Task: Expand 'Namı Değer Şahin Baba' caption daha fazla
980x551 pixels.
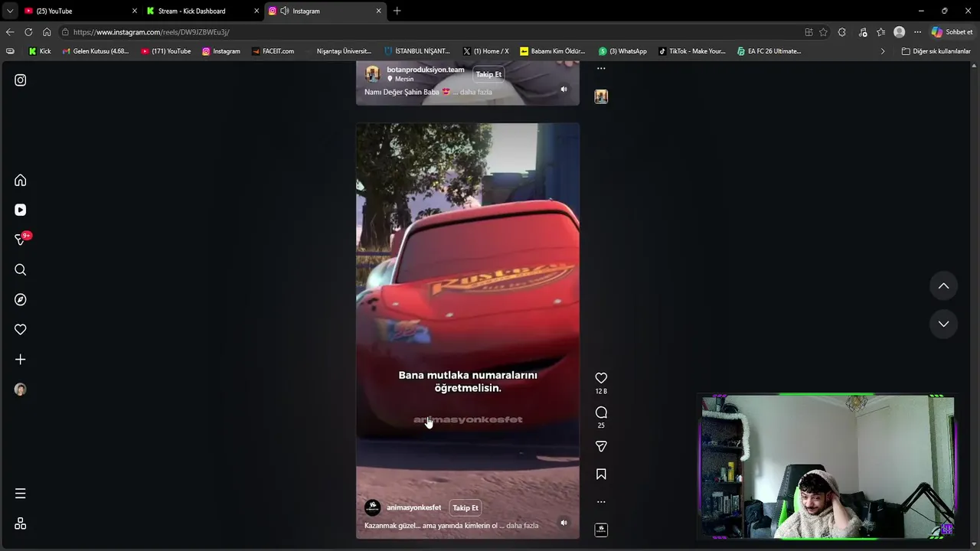Action: pyautogui.click(x=475, y=92)
